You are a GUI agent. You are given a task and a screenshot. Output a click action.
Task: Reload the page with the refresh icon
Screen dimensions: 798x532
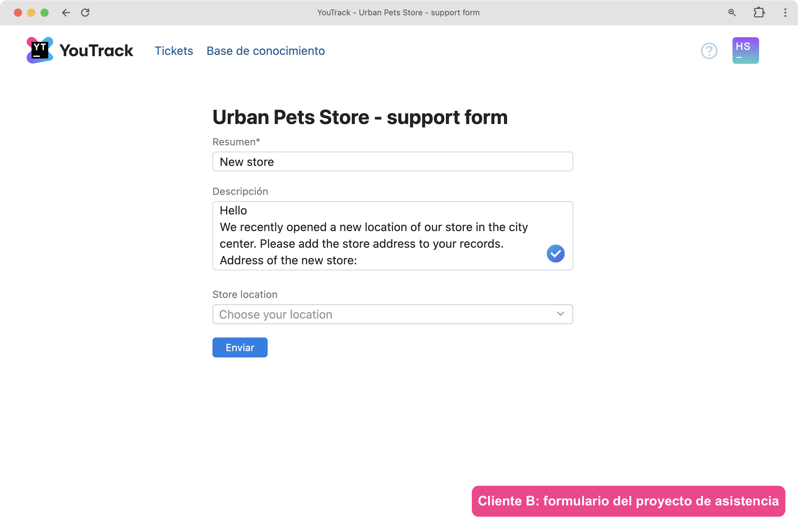point(85,13)
